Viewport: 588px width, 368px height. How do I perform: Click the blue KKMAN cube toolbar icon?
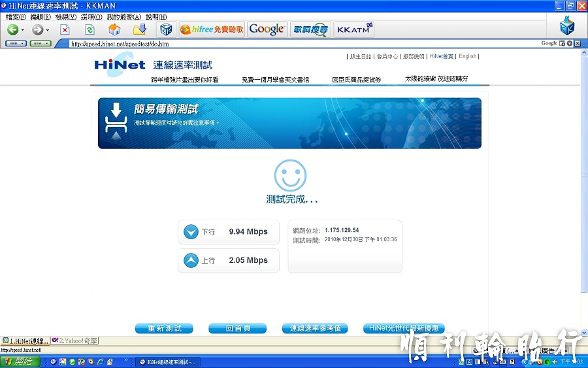point(166,29)
